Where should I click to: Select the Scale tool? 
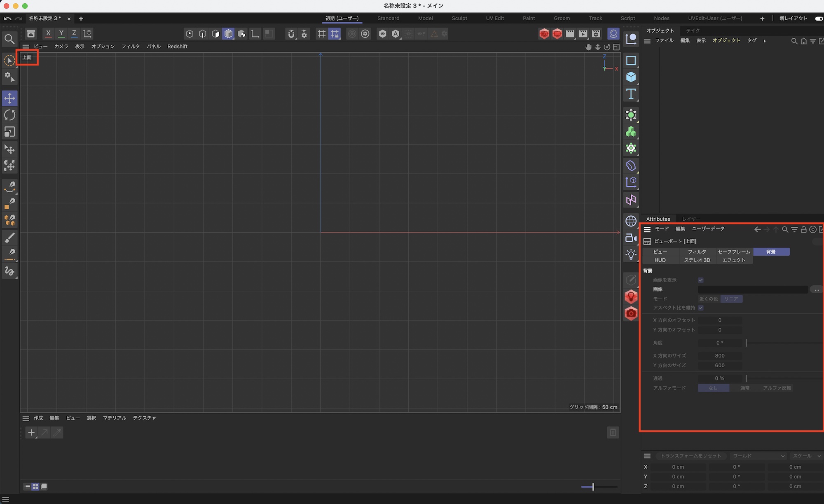9,132
